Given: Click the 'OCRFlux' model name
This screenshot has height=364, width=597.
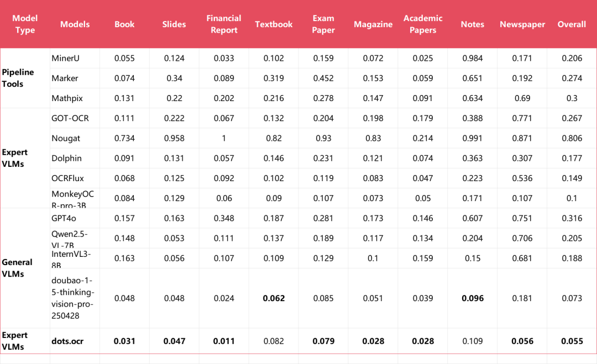Looking at the screenshot, I should pyautogui.click(x=68, y=178).
